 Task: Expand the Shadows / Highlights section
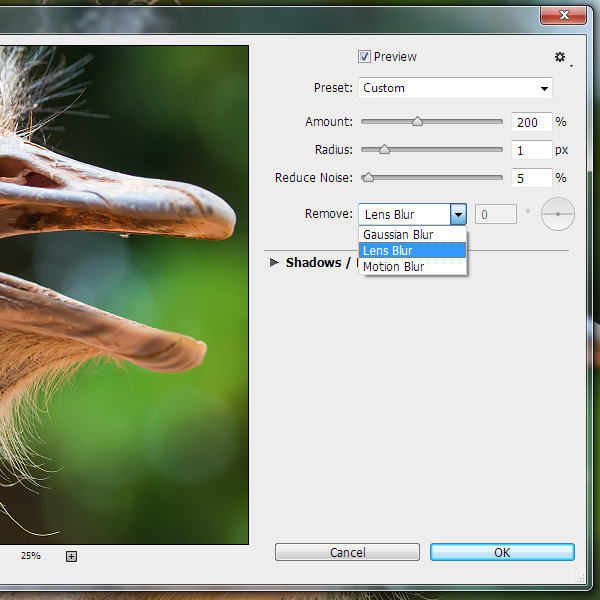(x=274, y=263)
